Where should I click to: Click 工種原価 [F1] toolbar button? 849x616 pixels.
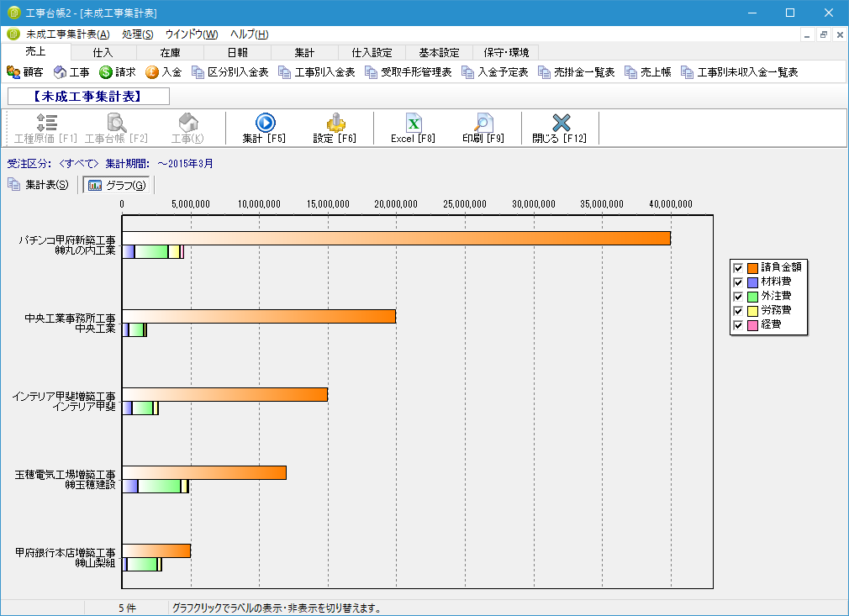tap(46, 129)
